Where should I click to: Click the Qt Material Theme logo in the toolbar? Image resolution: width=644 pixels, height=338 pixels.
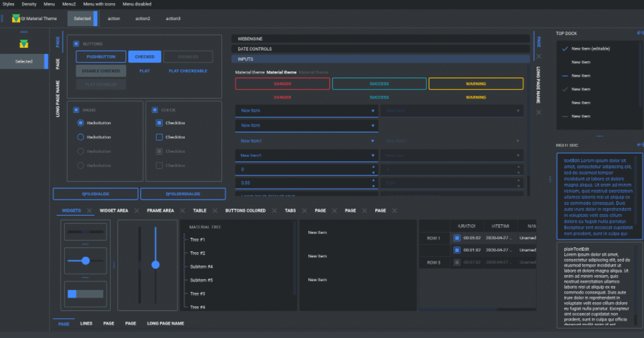(16, 19)
